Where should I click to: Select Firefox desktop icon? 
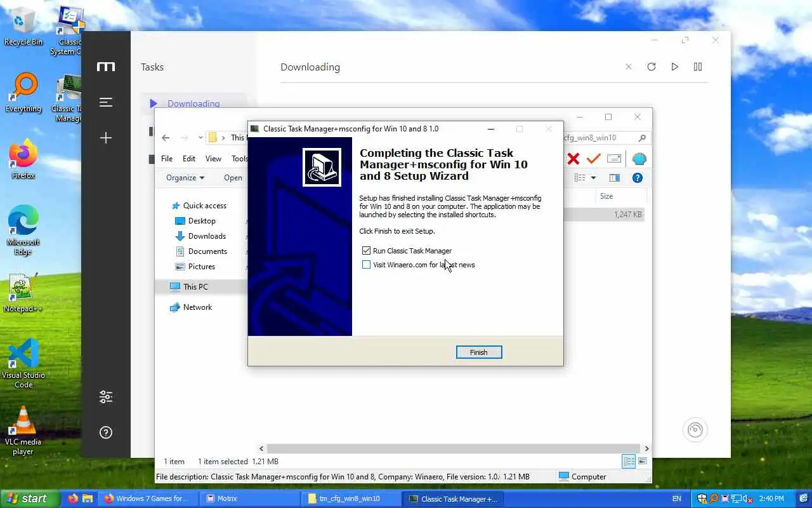[23, 160]
